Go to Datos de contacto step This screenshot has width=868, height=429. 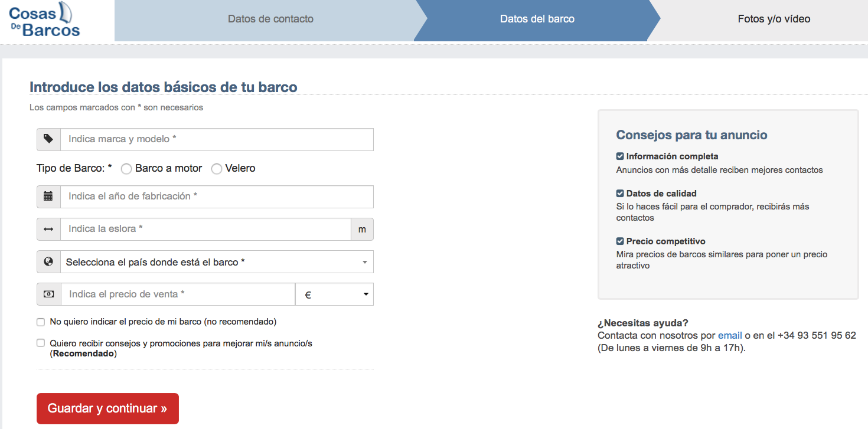[270, 19]
